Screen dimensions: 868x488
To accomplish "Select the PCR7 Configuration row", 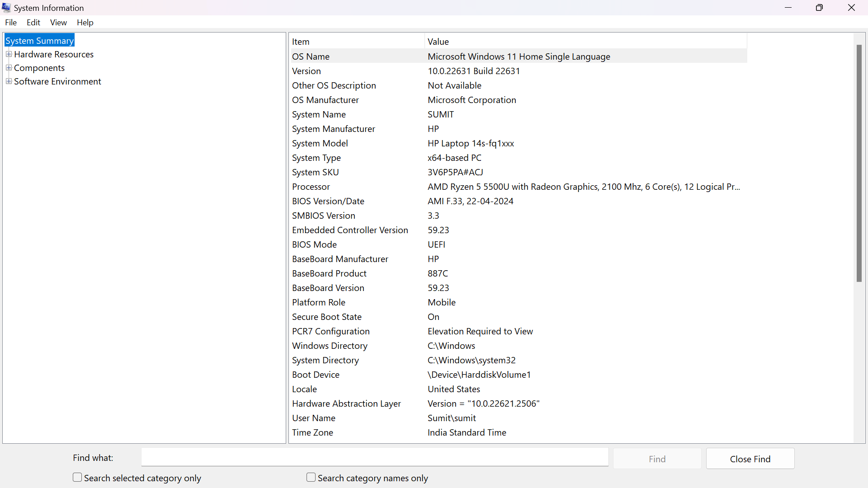I will [518, 331].
